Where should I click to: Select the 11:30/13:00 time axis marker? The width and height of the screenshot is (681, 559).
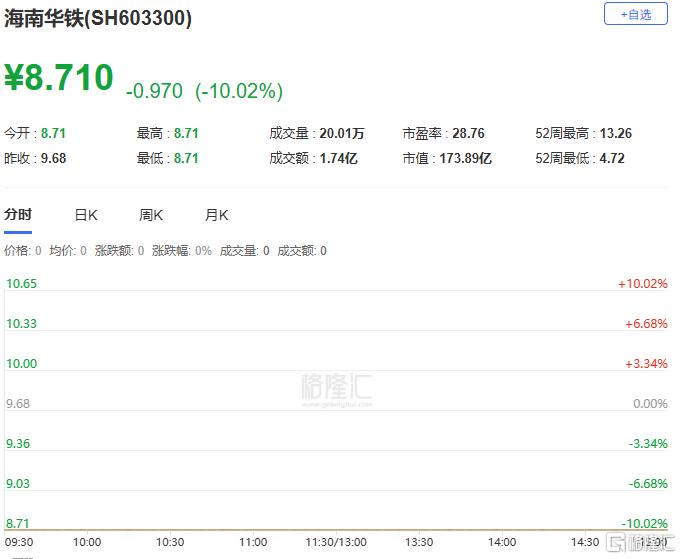(336, 541)
